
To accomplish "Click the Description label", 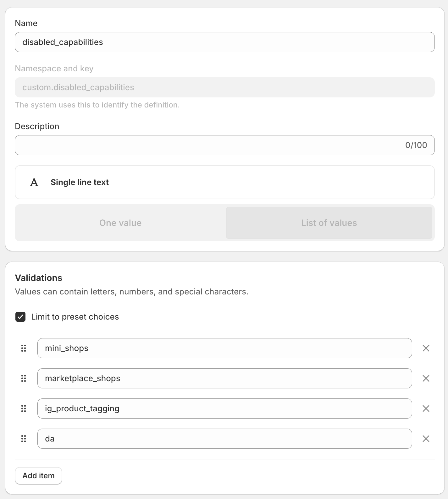I will pos(37,126).
